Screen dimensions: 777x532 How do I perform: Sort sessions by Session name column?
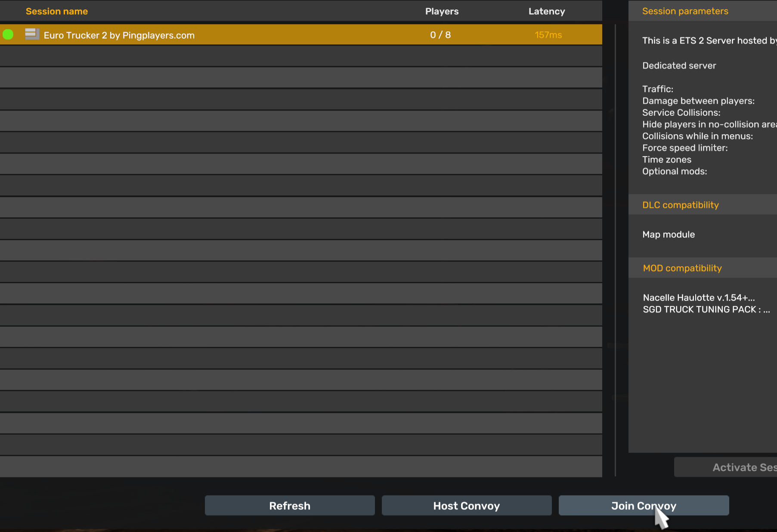[x=57, y=12]
